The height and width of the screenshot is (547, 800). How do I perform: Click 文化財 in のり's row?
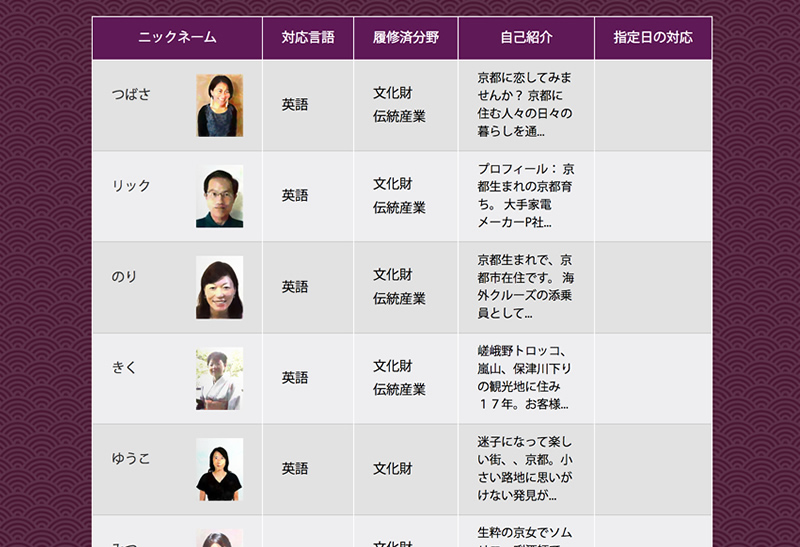click(x=392, y=275)
